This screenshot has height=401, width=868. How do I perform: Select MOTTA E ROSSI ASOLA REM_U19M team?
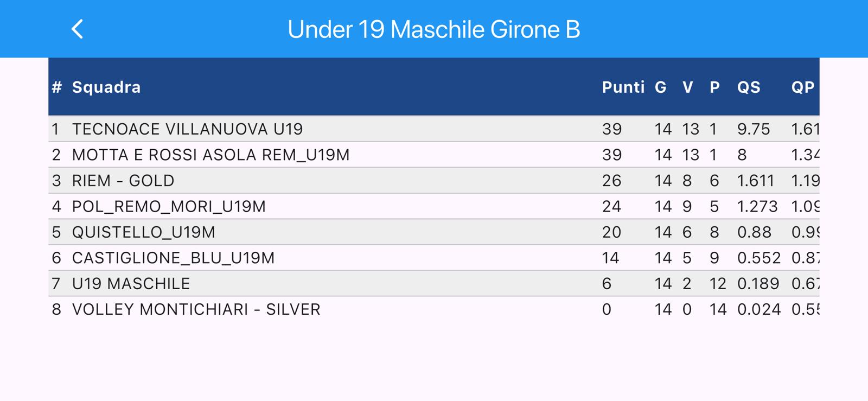(x=210, y=155)
